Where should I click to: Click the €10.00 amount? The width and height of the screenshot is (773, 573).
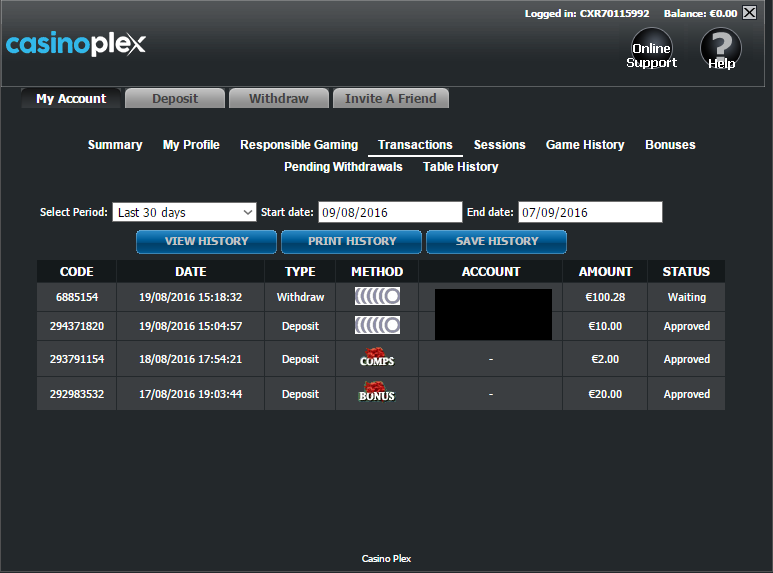(x=605, y=326)
